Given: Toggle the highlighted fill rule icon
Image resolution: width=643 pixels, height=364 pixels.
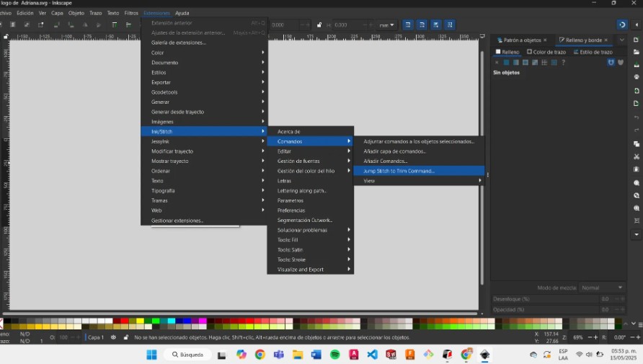Looking at the screenshot, I should 611,62.
